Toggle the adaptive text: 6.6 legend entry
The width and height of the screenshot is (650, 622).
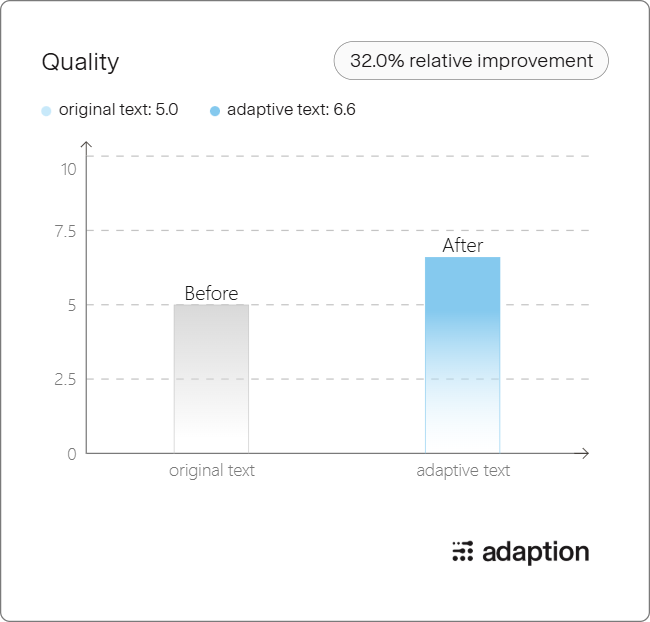click(283, 110)
